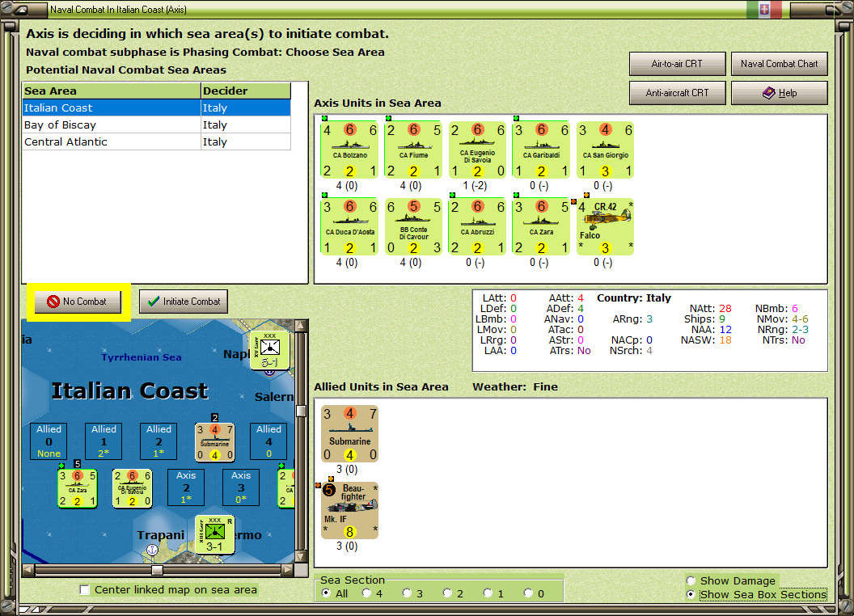The image size is (854, 616).
Task: Click the 5-1 garrison unit near Naples
Action: click(270, 350)
